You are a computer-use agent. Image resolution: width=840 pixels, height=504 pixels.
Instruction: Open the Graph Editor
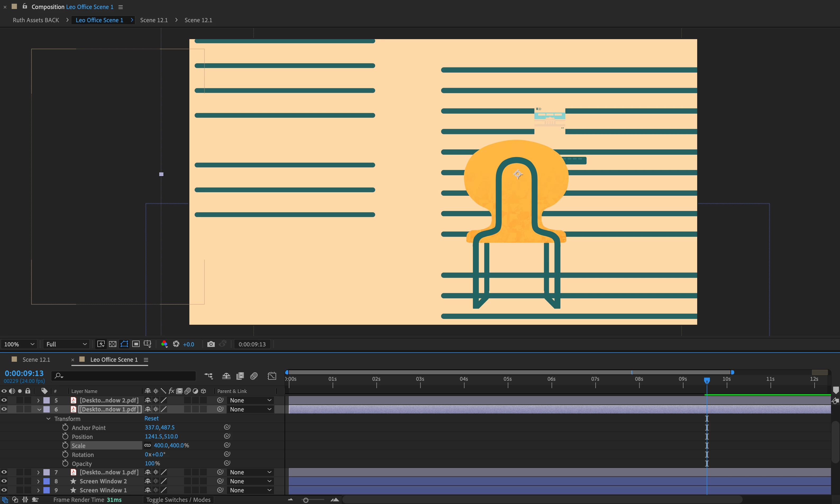[272, 376]
